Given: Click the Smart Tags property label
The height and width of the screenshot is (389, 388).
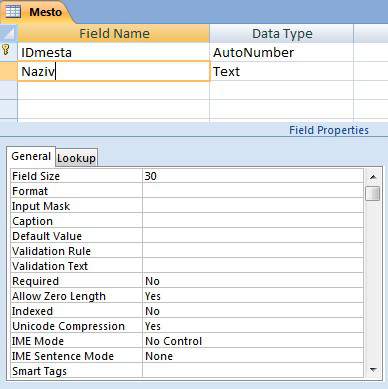Looking at the screenshot, I should tap(39, 371).
